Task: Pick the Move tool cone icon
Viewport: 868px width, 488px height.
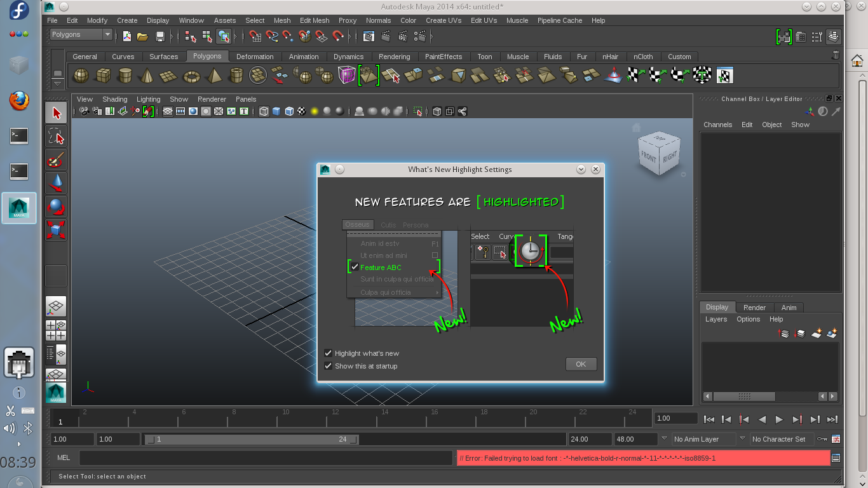Action: click(56, 183)
